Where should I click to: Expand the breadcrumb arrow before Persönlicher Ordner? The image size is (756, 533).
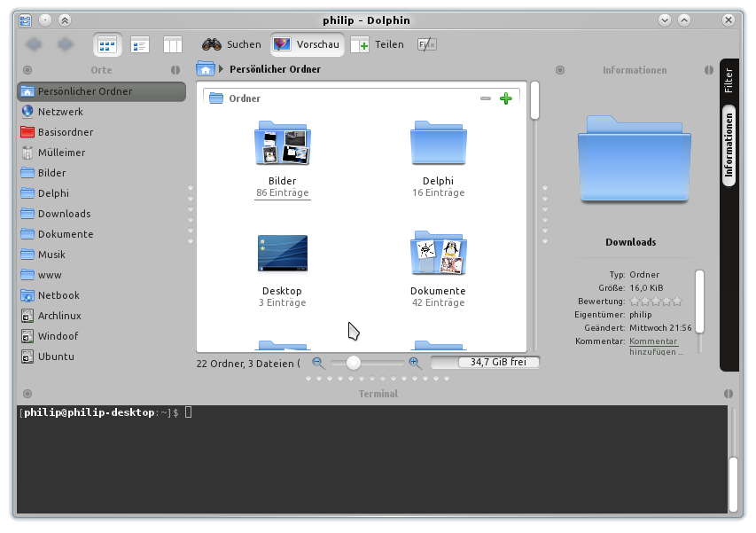click(x=221, y=69)
